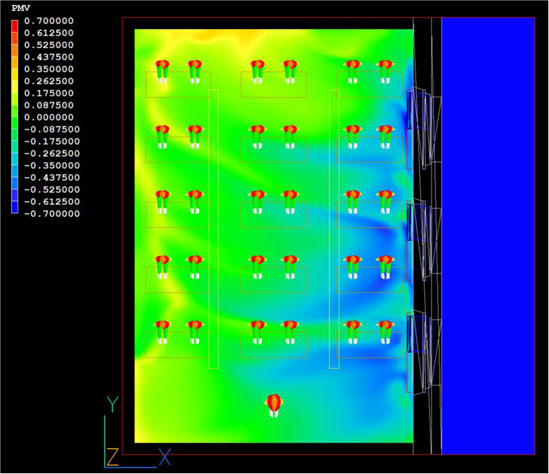Select the lone standing figure at the bottom
Image resolution: width=549 pixels, height=474 pixels.
(274, 406)
